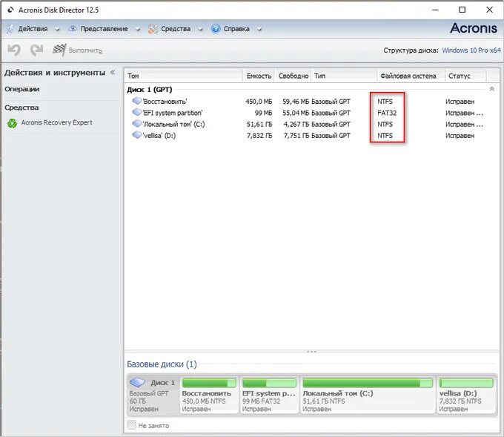Select the vellisa (D:) block in disk map
Viewport: 504px width, 437px height.
(x=466, y=395)
